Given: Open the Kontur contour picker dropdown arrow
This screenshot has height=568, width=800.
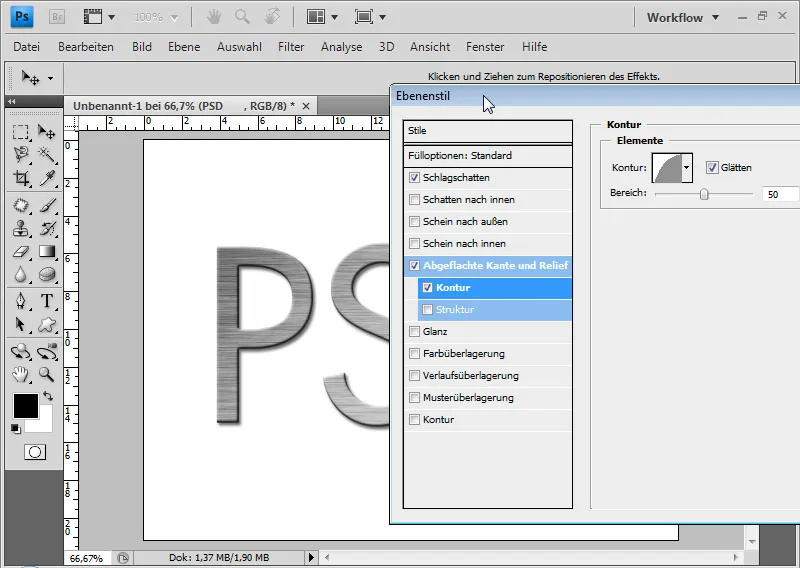Looking at the screenshot, I should tap(687, 167).
